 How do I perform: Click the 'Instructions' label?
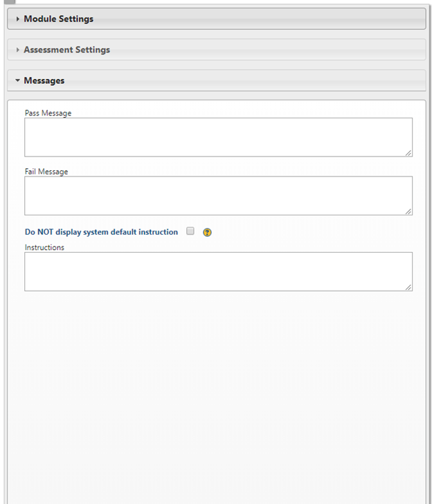pos(44,248)
